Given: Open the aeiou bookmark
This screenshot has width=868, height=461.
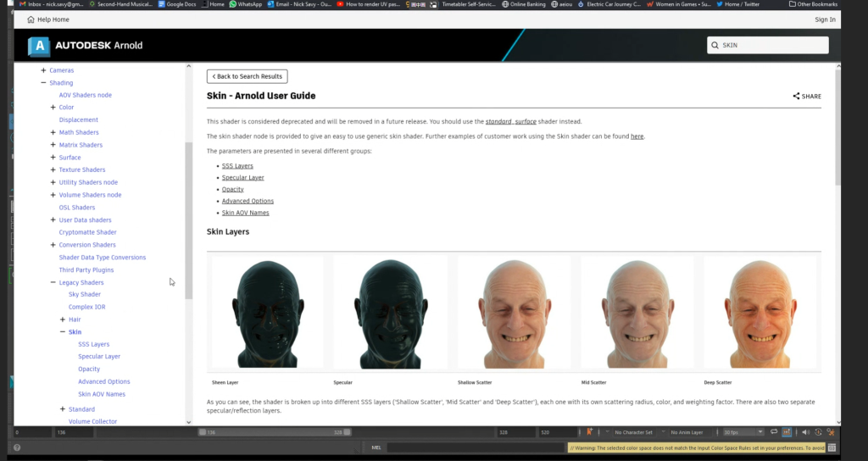Looking at the screenshot, I should tap(561, 4).
